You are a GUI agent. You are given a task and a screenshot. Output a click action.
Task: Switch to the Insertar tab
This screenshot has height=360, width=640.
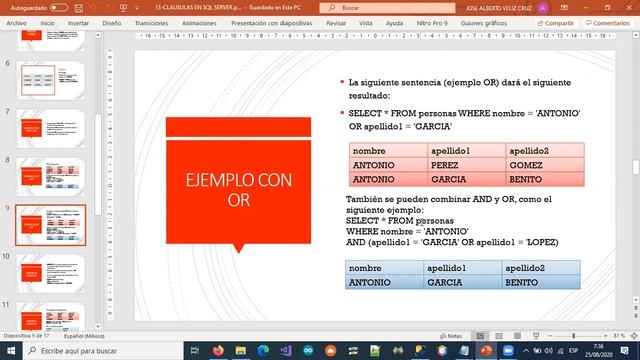(78, 23)
